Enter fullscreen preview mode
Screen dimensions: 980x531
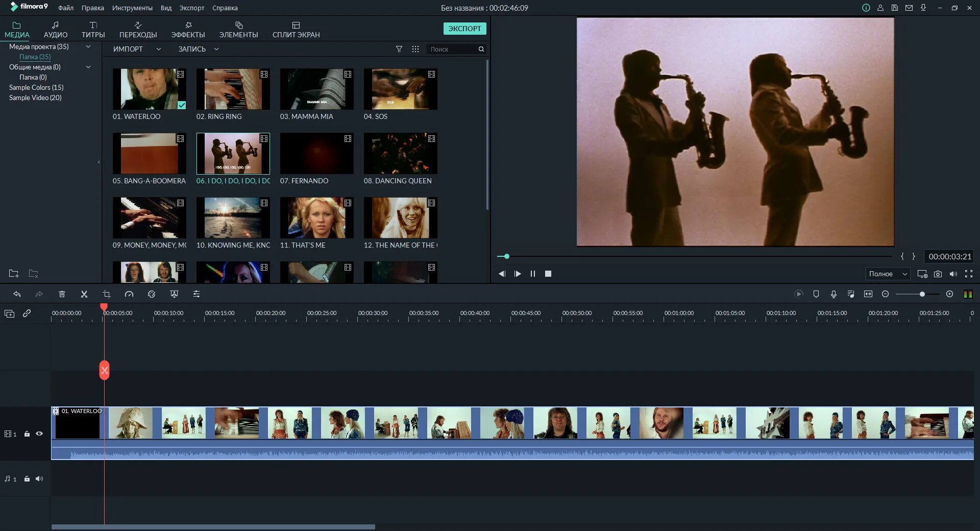point(969,274)
